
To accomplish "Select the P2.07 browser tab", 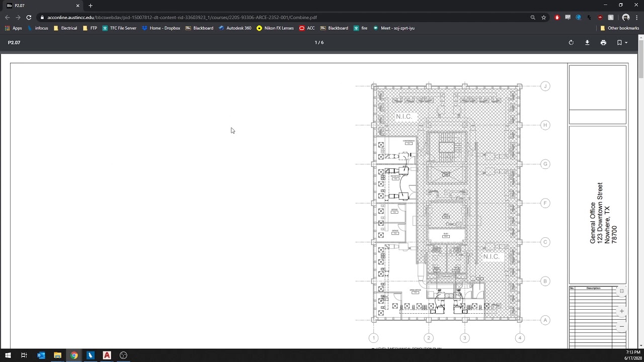I will [x=43, y=6].
